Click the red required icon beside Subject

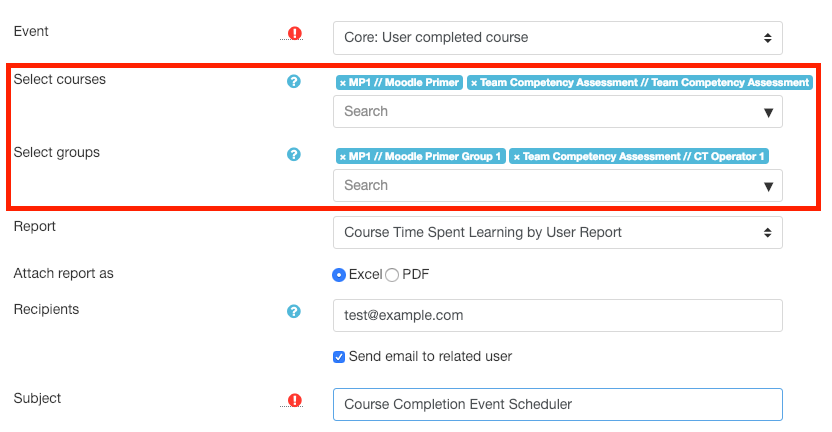(x=294, y=400)
